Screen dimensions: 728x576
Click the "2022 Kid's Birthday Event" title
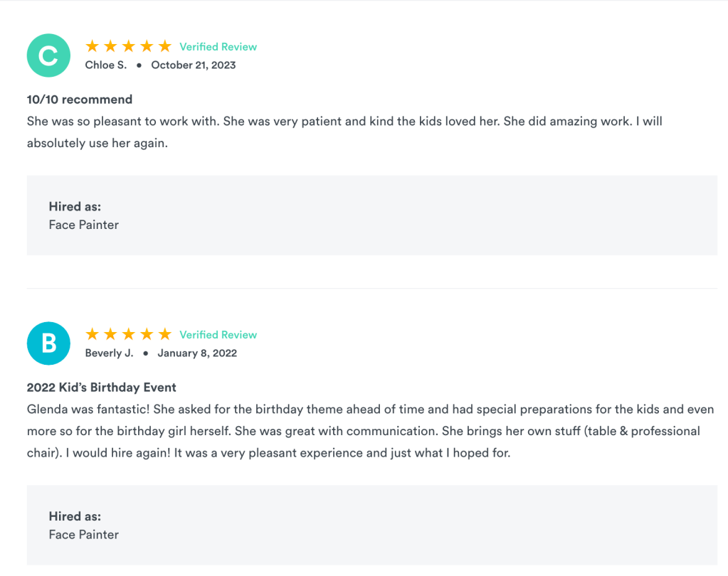point(102,388)
